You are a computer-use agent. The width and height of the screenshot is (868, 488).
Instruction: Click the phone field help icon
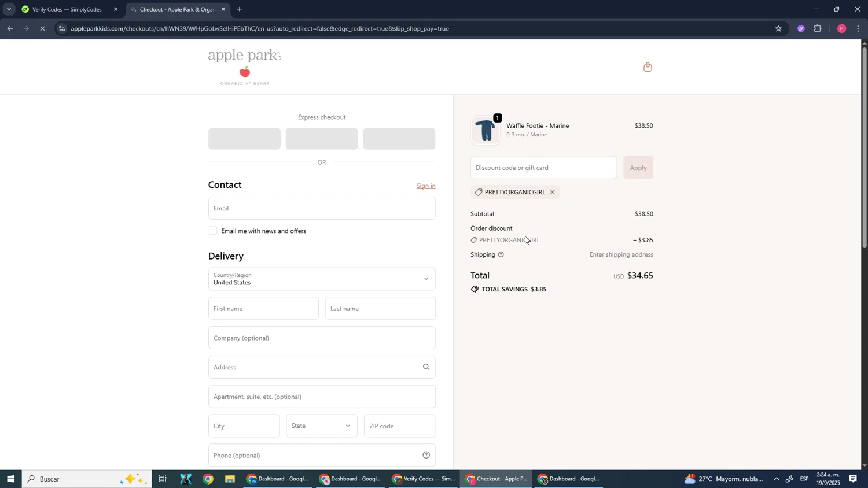pos(426,455)
